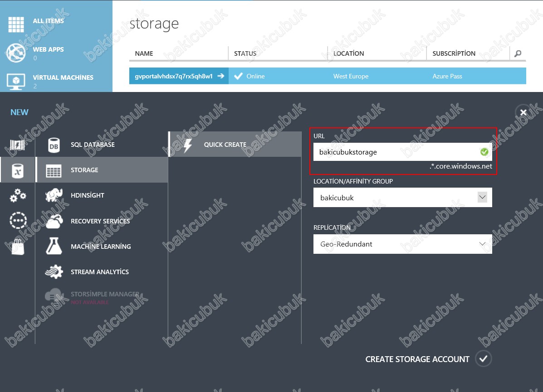Select the Data Services category icon
The height and width of the screenshot is (392, 543).
17,170
